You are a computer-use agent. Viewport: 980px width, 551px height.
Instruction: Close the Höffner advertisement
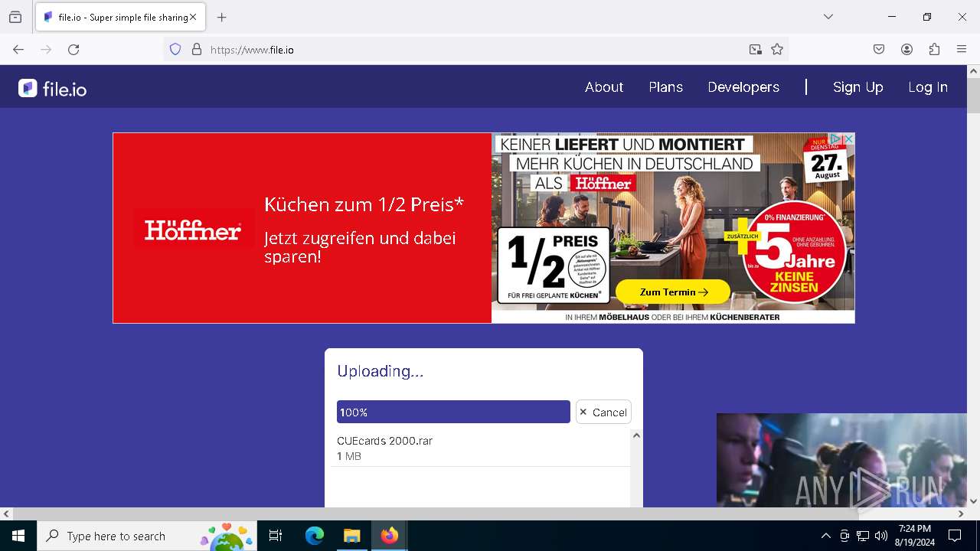(x=848, y=139)
